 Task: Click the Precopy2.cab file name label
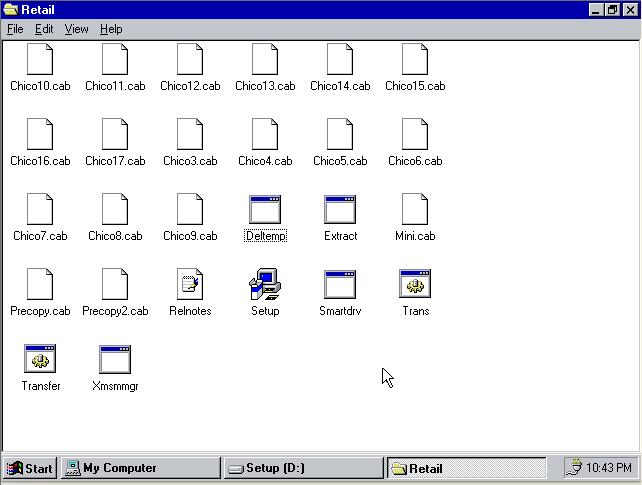pyautogui.click(x=115, y=311)
